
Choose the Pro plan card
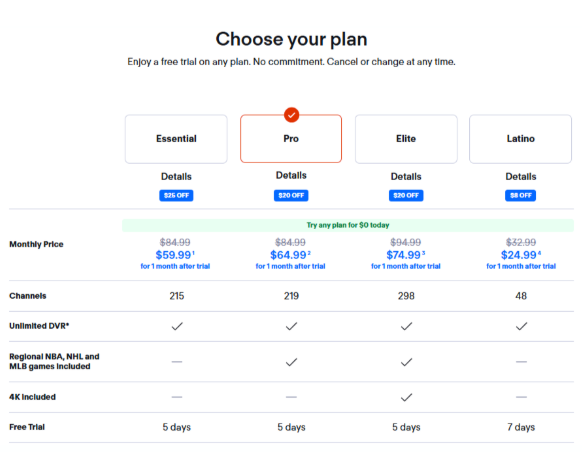coord(291,138)
